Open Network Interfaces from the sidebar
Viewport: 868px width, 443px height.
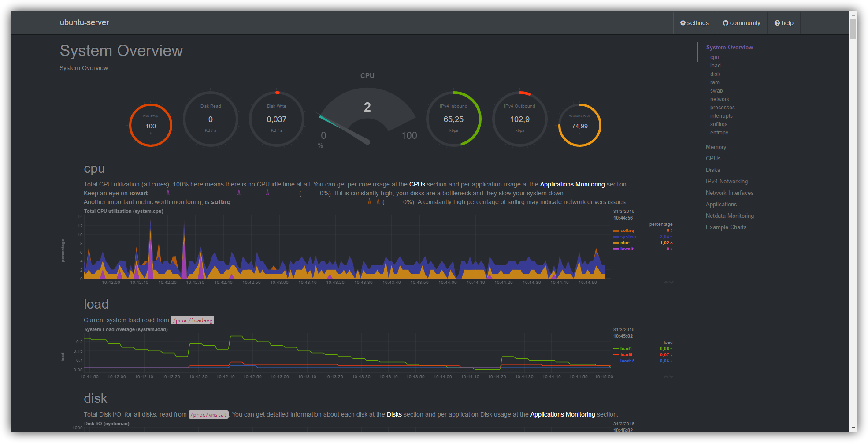tap(729, 193)
